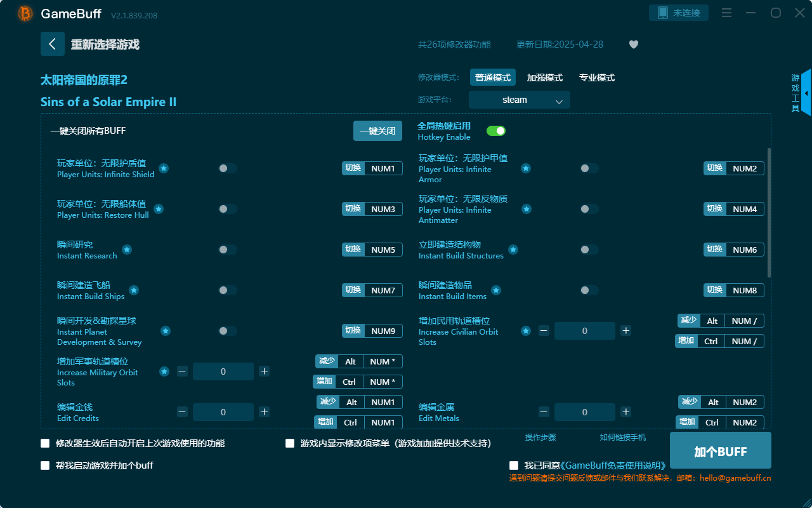
Task: Check the 我已同意《GameBuff免责使用说明》checkbox
Action: 513,465
